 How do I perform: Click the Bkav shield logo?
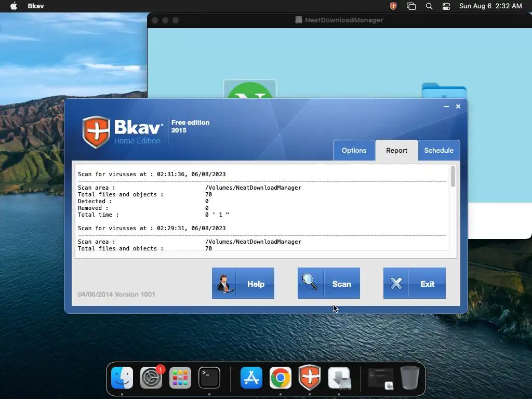96,132
